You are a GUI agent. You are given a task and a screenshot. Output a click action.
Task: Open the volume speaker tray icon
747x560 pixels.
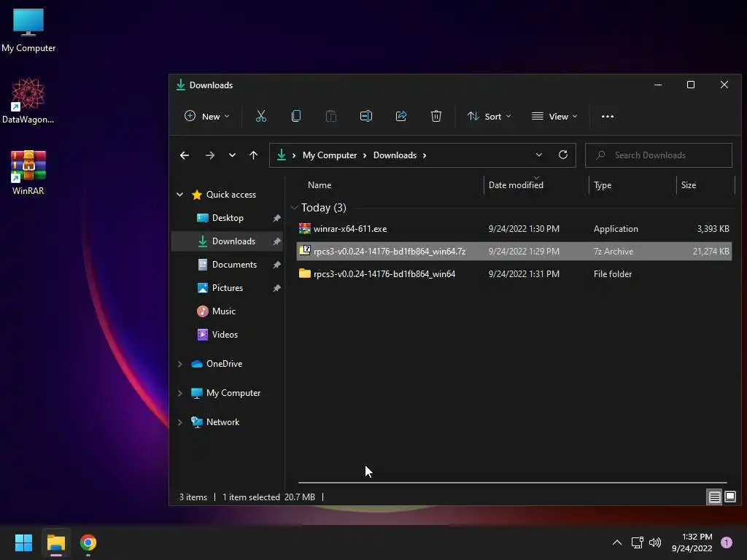tap(655, 542)
